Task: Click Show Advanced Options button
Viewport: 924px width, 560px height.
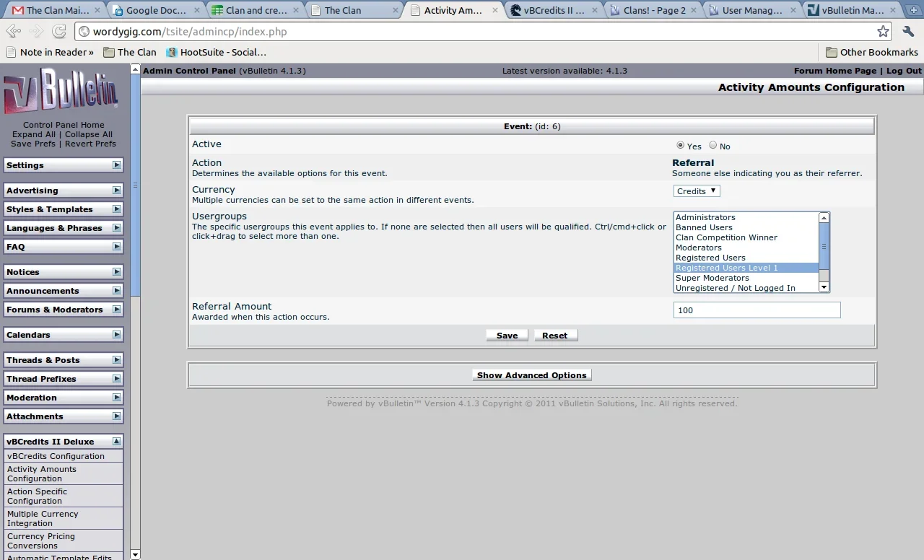Action: click(531, 375)
